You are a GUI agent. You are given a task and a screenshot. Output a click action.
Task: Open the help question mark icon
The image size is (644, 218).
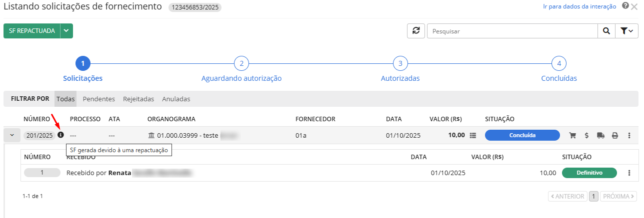click(x=625, y=6)
